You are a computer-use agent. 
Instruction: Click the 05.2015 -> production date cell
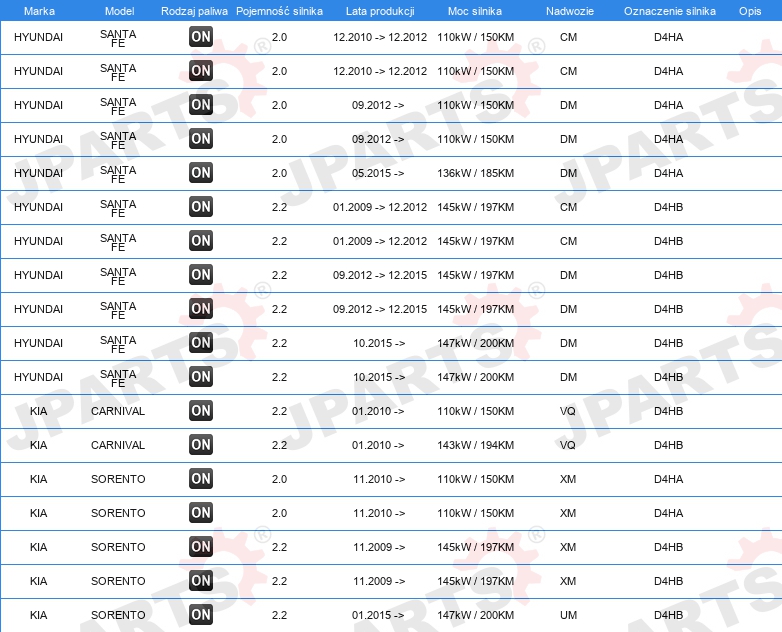[x=378, y=173]
